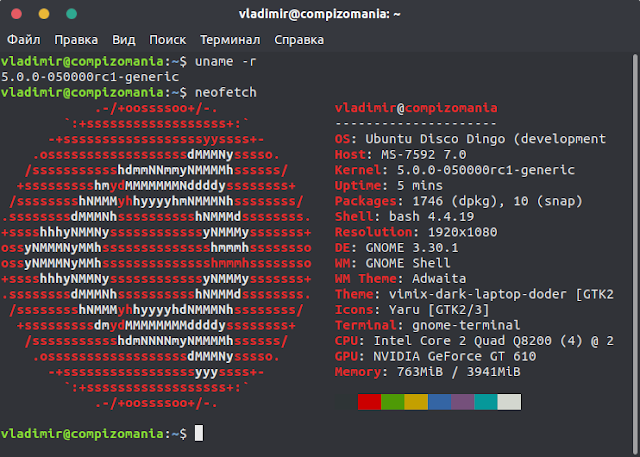
Task: Maximize window using green circle button
Action: pos(71,14)
